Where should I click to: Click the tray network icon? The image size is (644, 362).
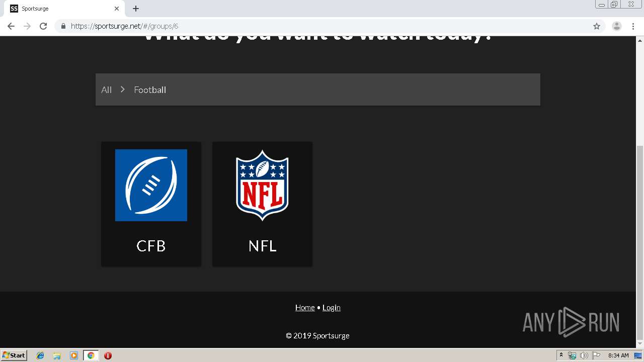pyautogui.click(x=572, y=355)
